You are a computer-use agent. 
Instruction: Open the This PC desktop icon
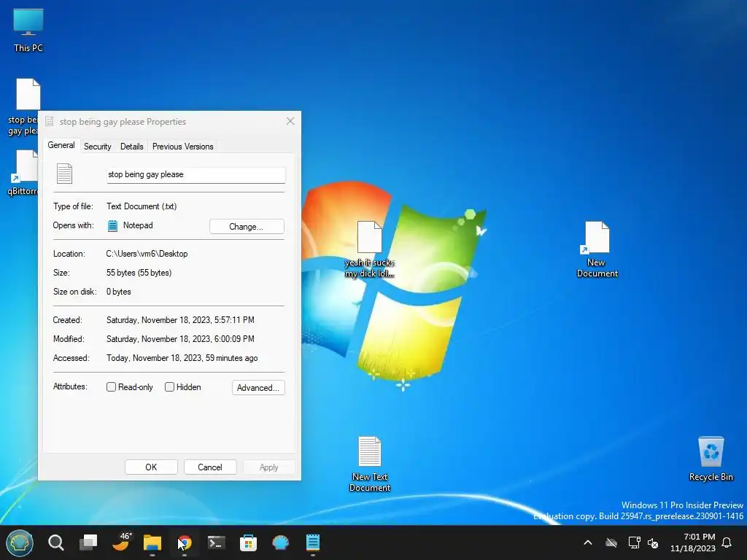click(28, 30)
